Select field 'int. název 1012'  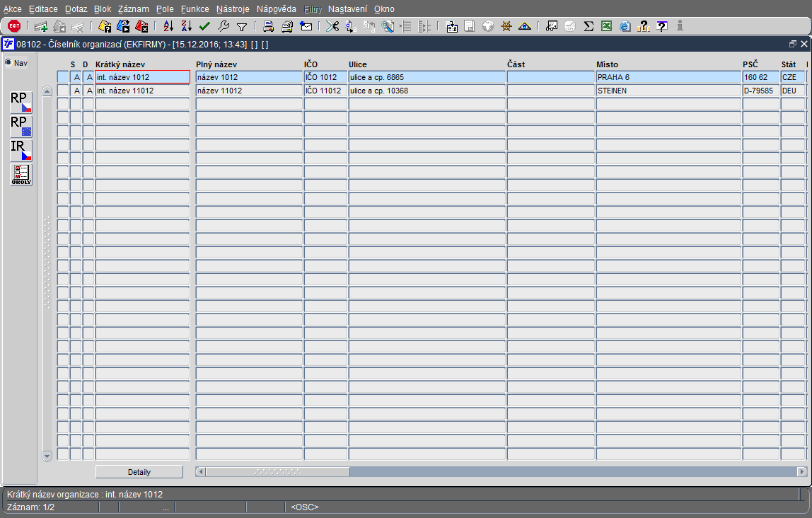point(142,77)
